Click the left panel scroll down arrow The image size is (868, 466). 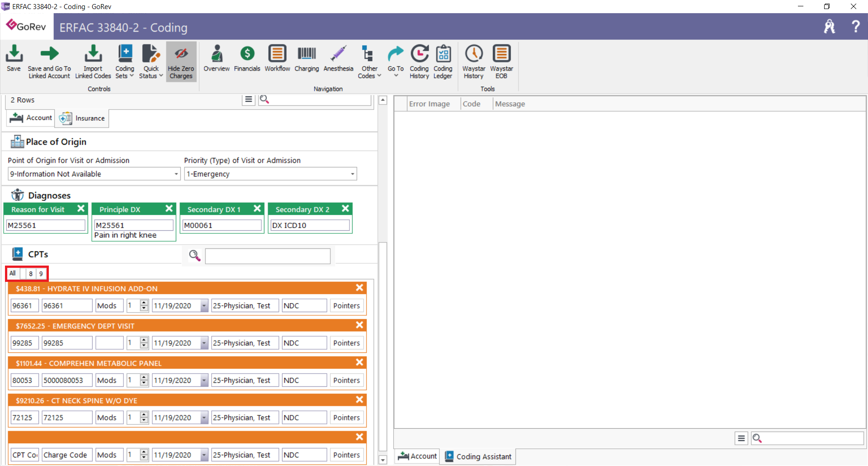click(383, 460)
